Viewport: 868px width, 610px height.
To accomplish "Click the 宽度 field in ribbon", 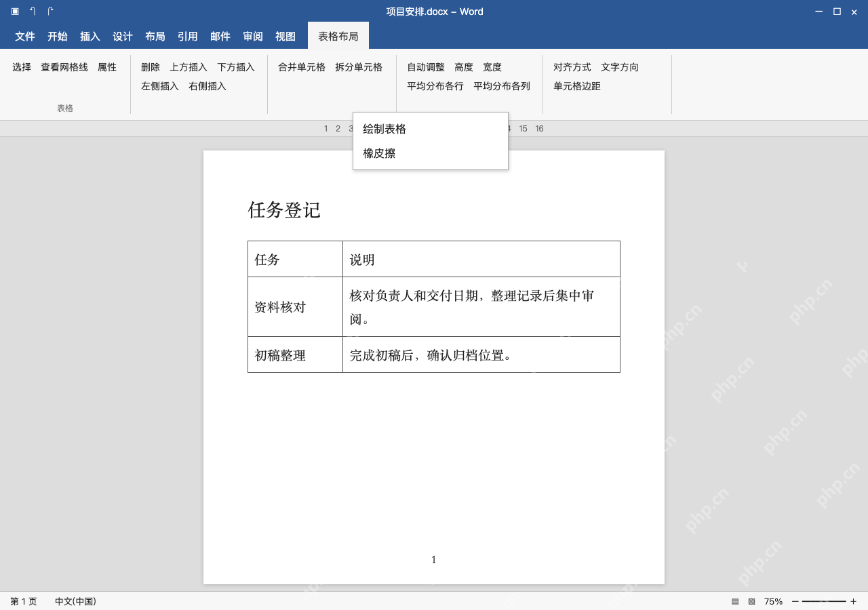I will point(492,67).
